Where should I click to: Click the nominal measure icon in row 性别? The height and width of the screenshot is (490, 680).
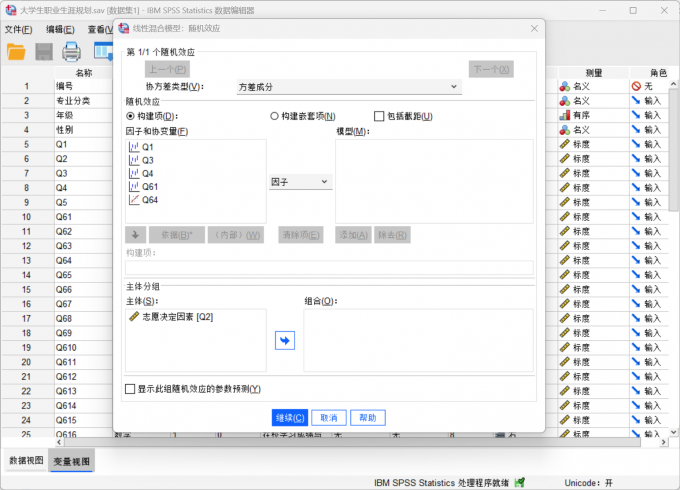[x=565, y=130]
